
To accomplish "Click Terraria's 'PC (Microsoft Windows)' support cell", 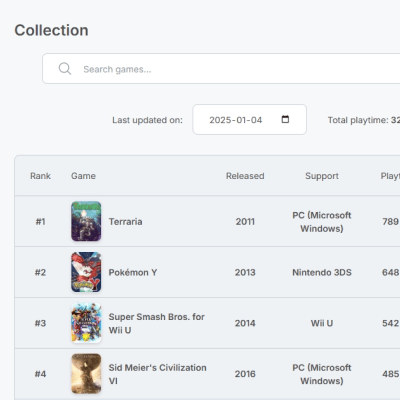I will [x=322, y=222].
